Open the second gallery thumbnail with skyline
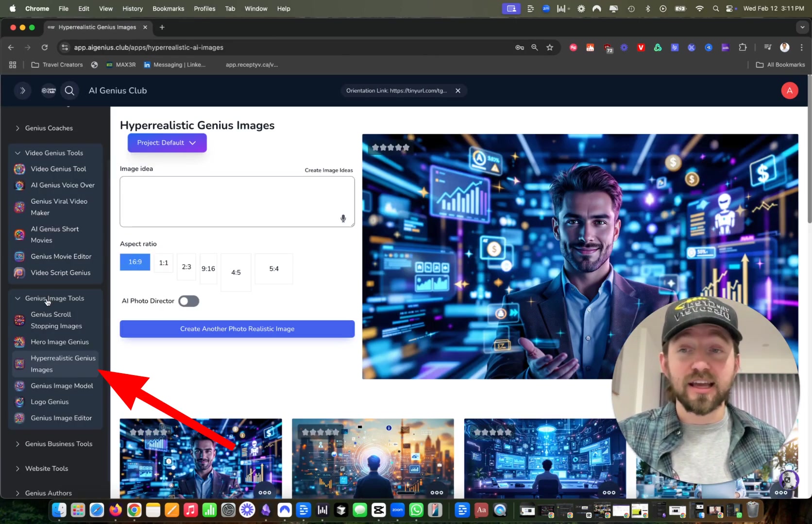 point(373,458)
